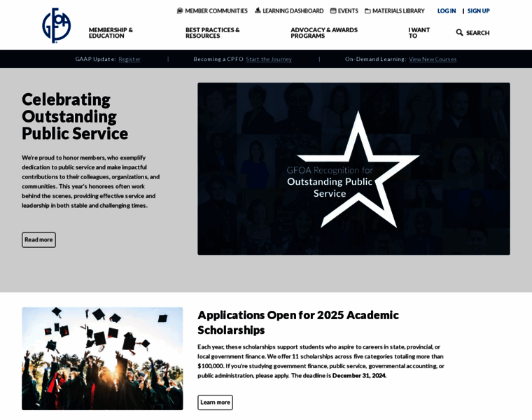Click 'Becoming a CPFO' text
Screen dimensions: 532x420
(218, 59)
